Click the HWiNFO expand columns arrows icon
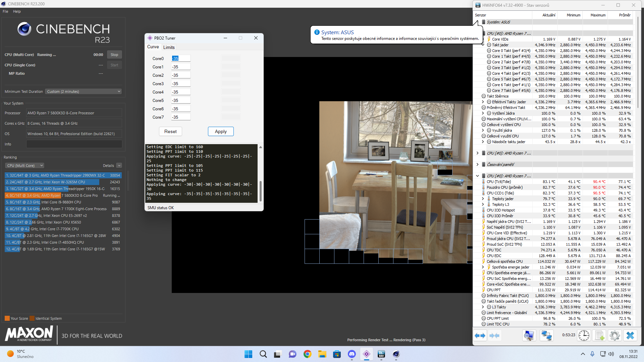 pos(480,336)
